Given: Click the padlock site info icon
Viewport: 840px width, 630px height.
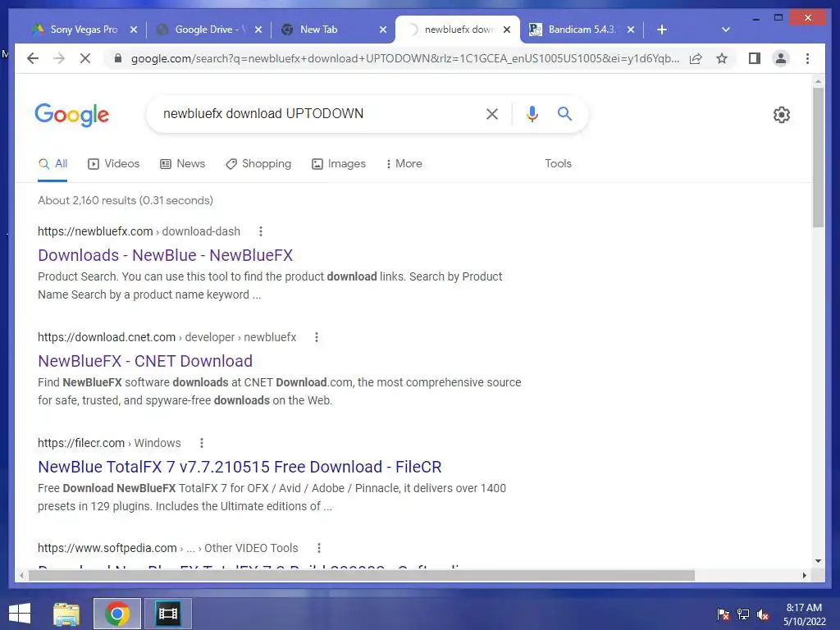Looking at the screenshot, I should [118, 58].
